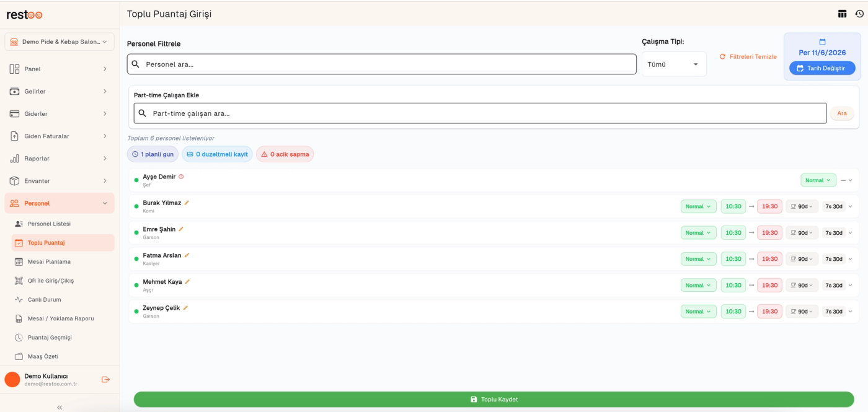Open the table view icon in header

pos(842,14)
